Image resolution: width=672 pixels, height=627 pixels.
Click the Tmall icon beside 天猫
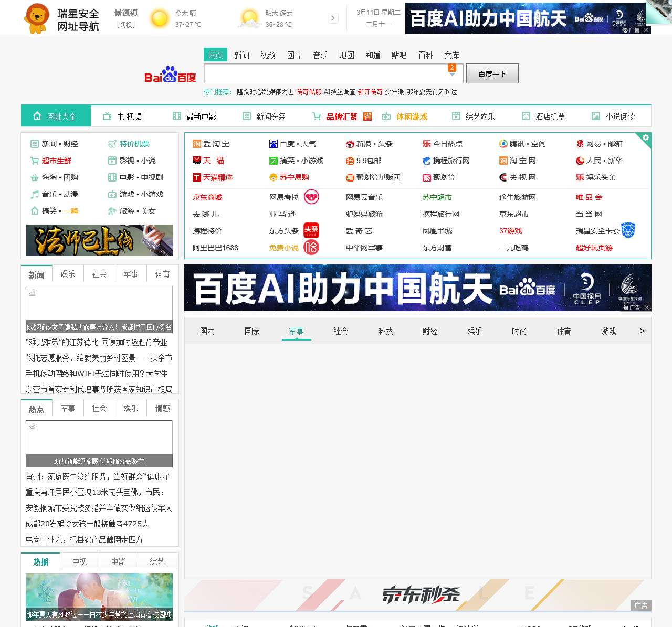click(197, 161)
